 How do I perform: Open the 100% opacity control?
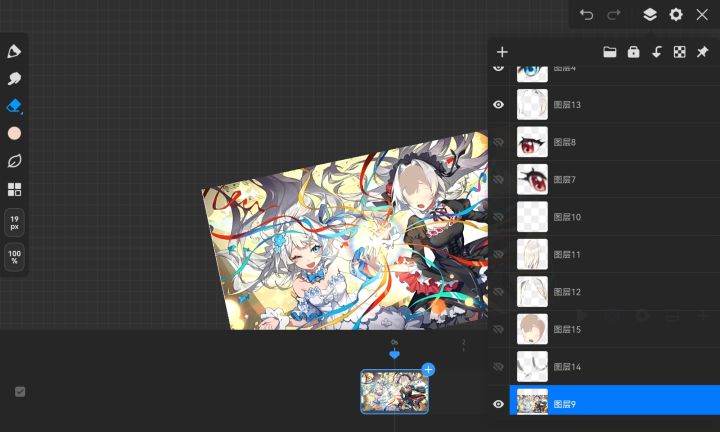click(x=14, y=257)
